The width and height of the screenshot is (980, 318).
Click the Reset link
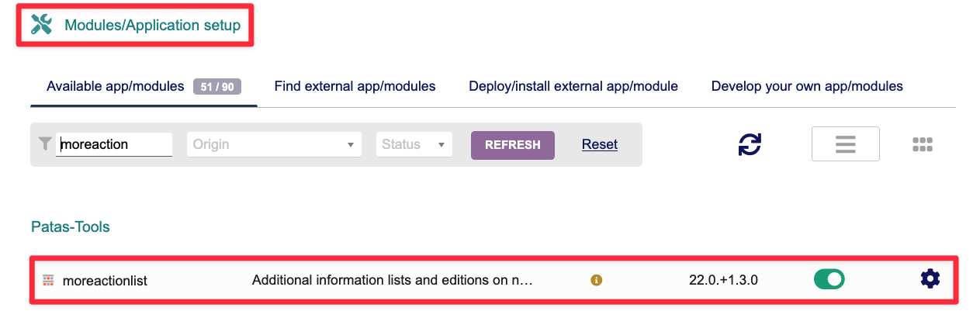click(600, 144)
